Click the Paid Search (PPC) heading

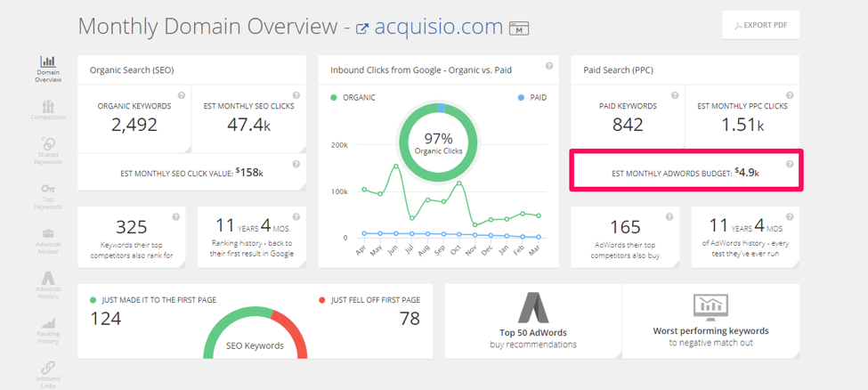620,70
